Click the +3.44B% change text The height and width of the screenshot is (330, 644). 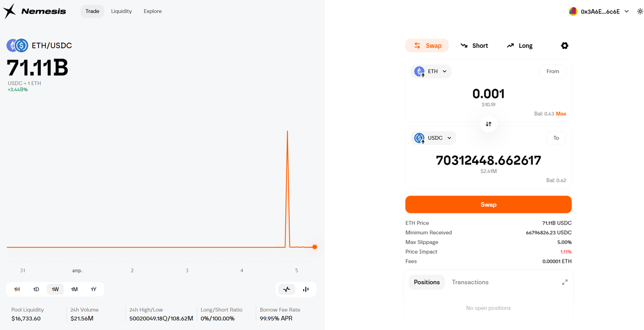click(18, 90)
